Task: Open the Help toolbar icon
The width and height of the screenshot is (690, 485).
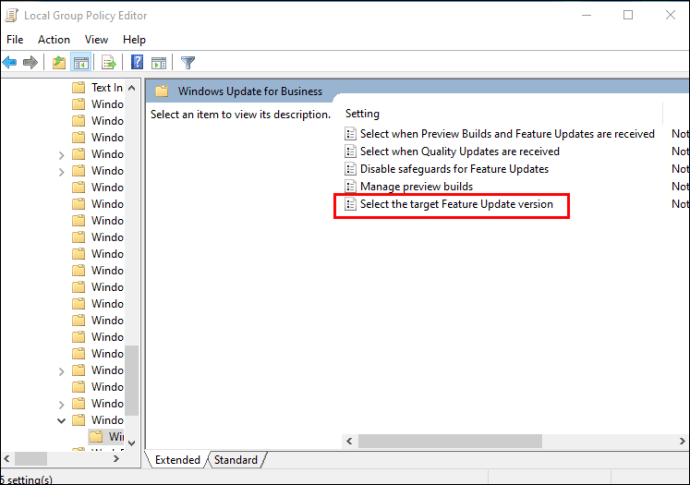Action: (x=137, y=62)
